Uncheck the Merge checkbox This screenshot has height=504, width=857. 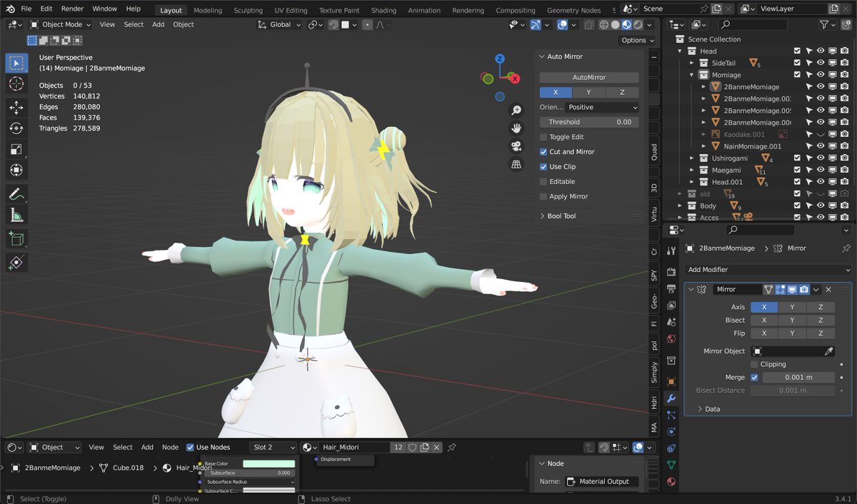[755, 378]
